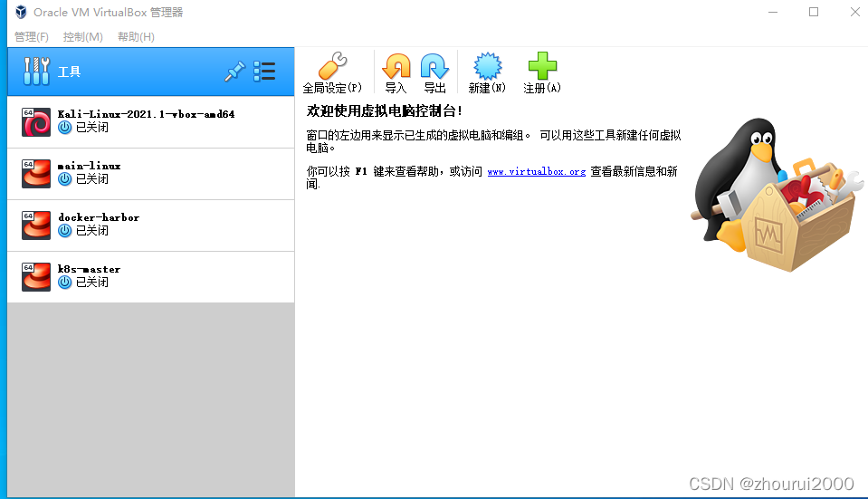Click the 已关闭 status under main-linux
868x499 pixels.
click(x=92, y=179)
